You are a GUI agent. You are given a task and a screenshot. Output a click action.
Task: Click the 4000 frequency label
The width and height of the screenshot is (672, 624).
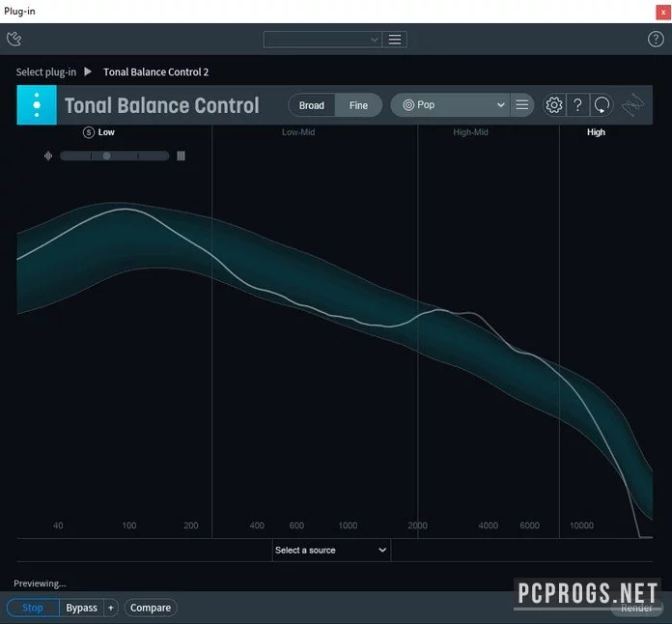coord(489,525)
